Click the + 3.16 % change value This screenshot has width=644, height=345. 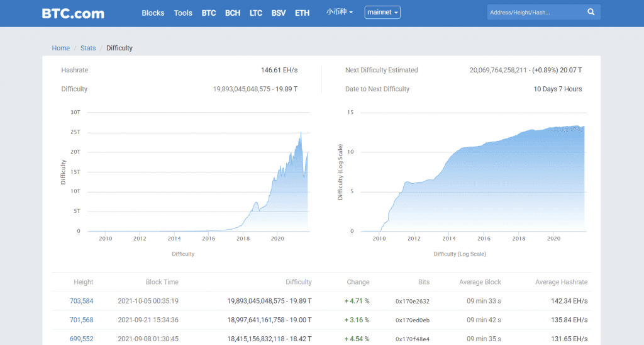point(357,320)
